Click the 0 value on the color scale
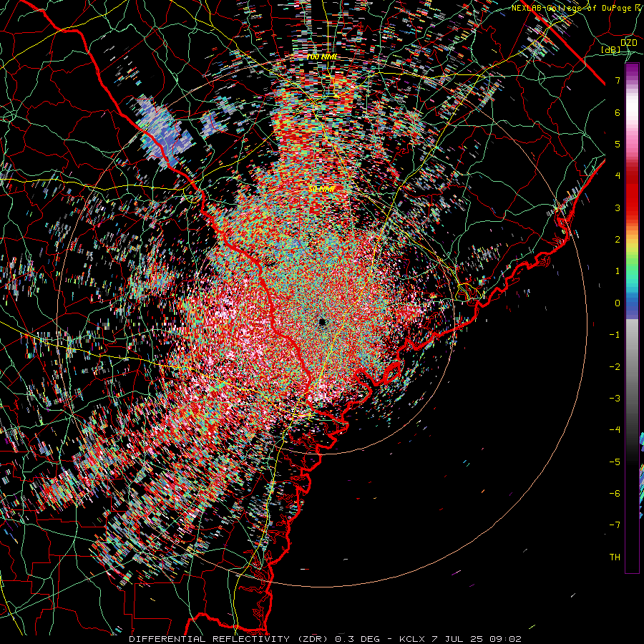644x644 pixels. 618,303
